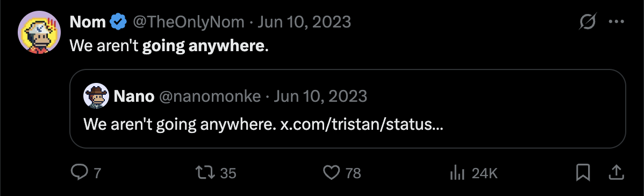Follow the x.com/tristan/status link
This screenshot has height=196, width=644.
[362, 124]
